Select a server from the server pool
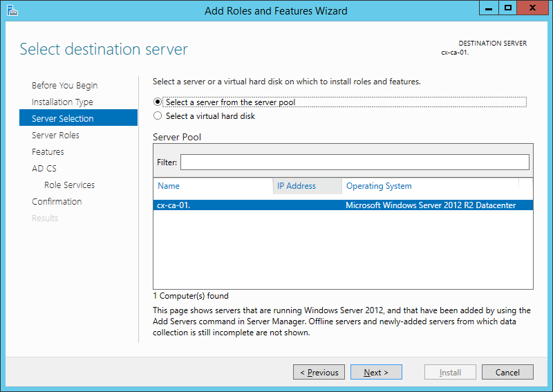 [158, 102]
